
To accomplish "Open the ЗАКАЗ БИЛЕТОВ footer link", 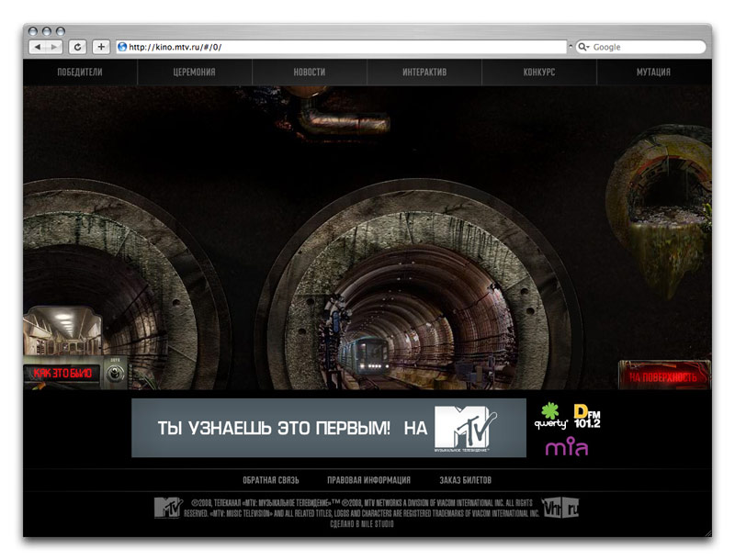I will (466, 480).
